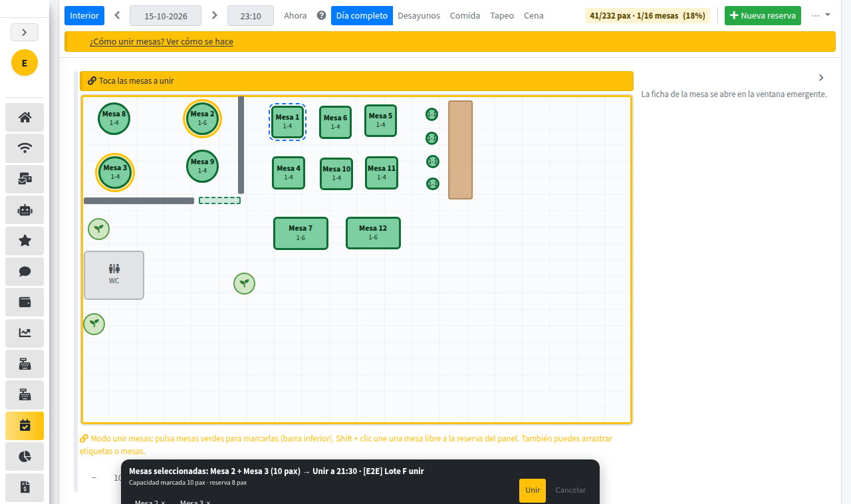Switch to Comida shift tab
This screenshot has height=504, width=851.
click(465, 15)
